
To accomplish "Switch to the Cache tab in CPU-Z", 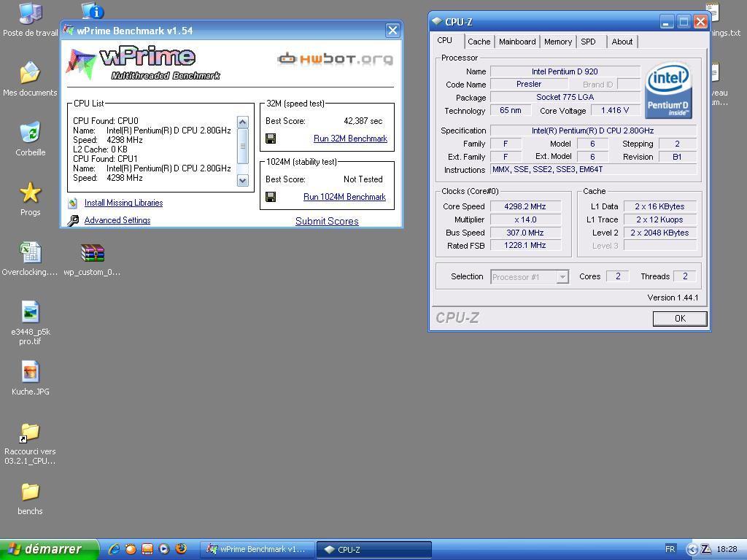I will point(479,42).
